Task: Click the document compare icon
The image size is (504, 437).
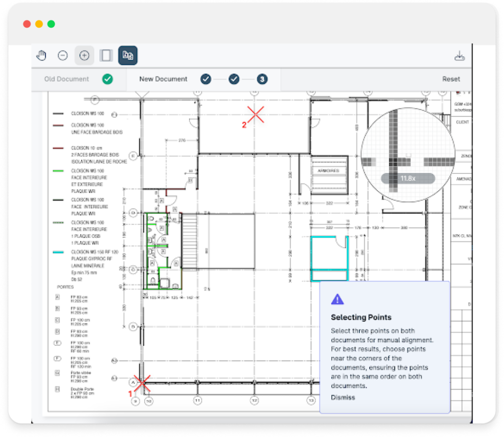Action: coord(127,56)
